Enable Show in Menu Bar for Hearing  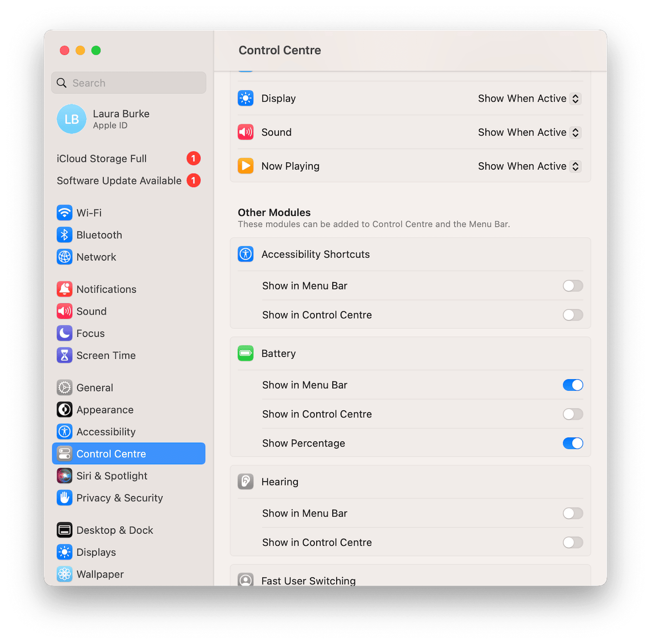click(x=573, y=513)
